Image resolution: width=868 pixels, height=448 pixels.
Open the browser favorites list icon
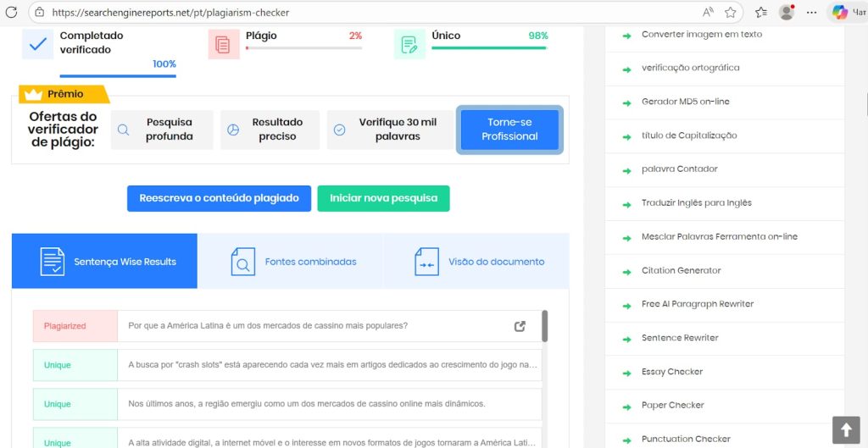point(760,13)
